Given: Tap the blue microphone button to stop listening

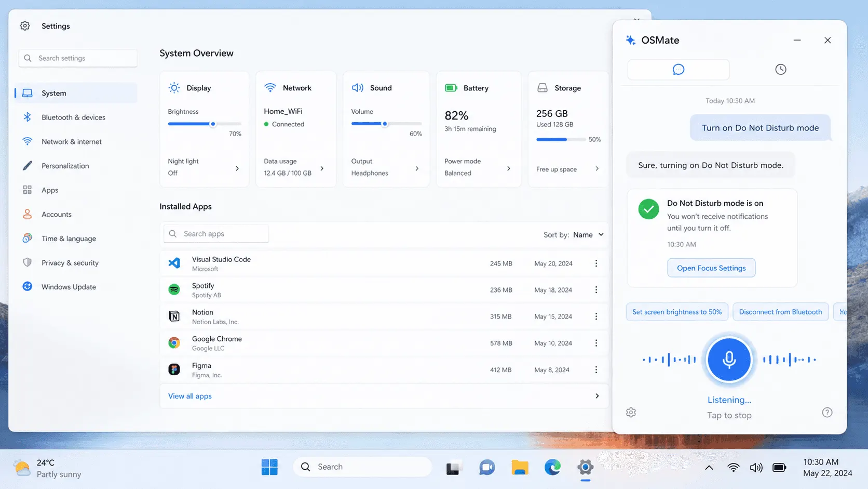Looking at the screenshot, I should coord(729,360).
